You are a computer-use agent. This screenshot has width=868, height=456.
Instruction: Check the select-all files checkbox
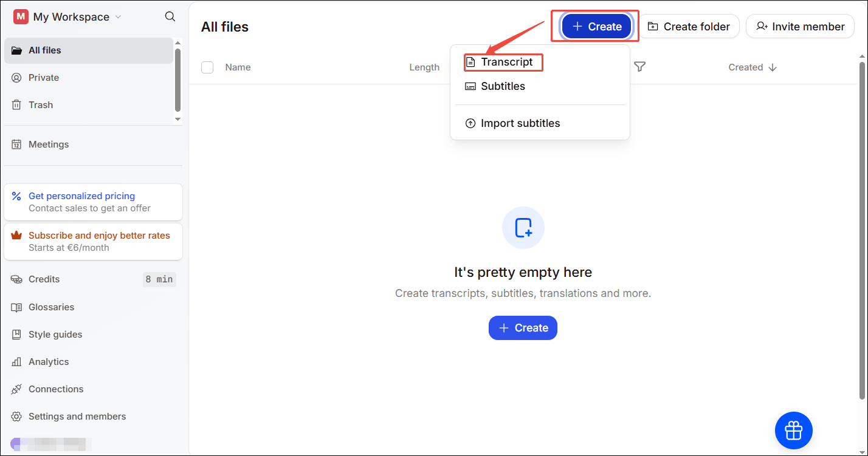(207, 67)
